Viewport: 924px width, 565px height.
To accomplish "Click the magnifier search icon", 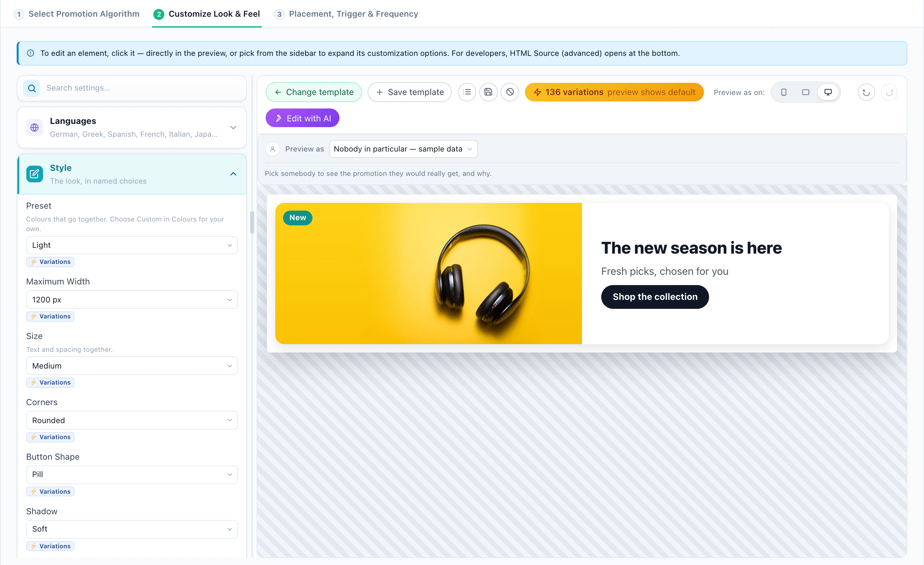I will 32,88.
